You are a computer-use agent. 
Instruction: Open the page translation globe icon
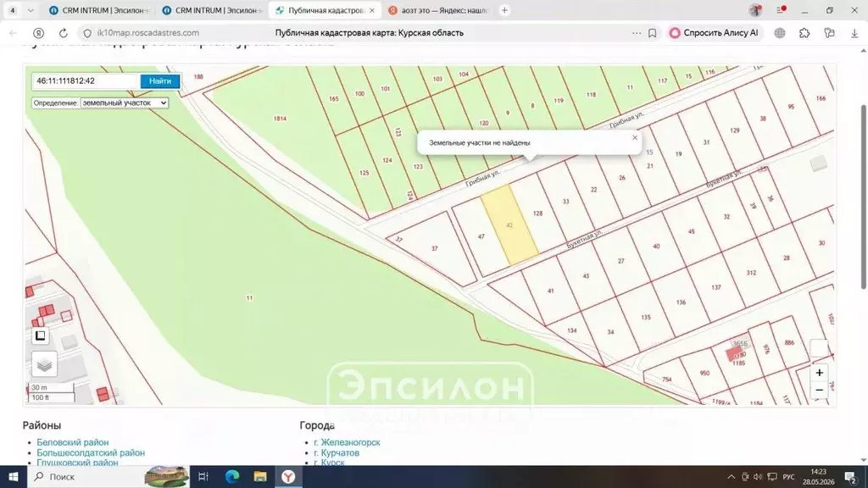click(780, 33)
